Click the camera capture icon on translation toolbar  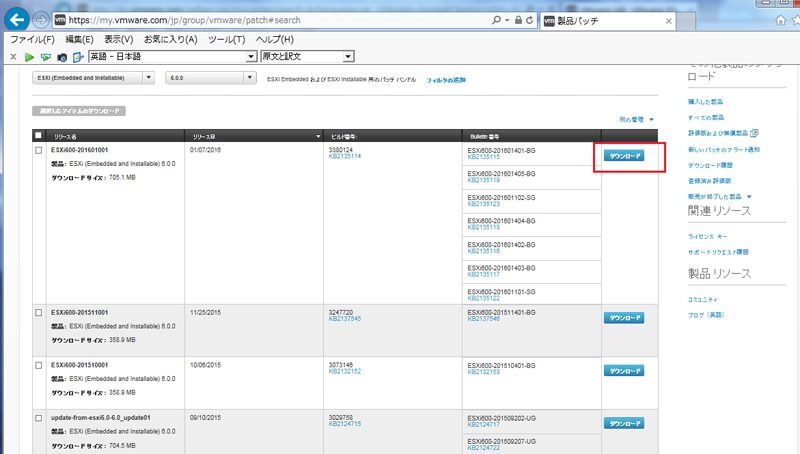62,57
